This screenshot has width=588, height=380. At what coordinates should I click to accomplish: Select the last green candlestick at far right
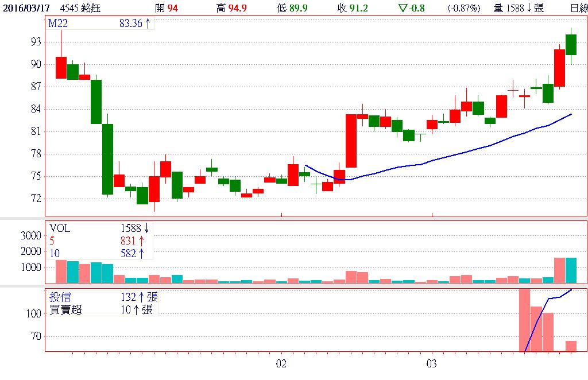[571, 45]
